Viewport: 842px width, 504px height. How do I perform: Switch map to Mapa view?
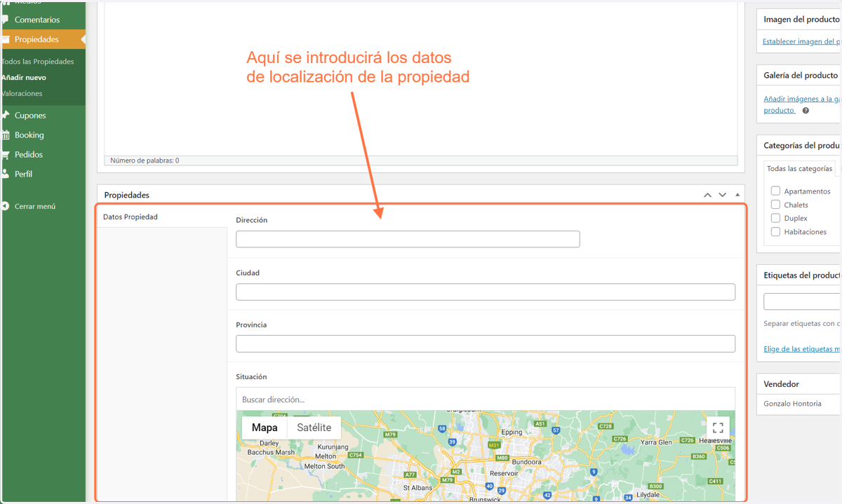(x=265, y=428)
